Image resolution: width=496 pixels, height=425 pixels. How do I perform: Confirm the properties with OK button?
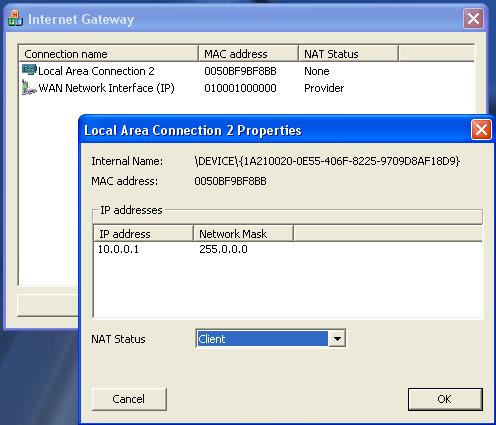(x=445, y=399)
